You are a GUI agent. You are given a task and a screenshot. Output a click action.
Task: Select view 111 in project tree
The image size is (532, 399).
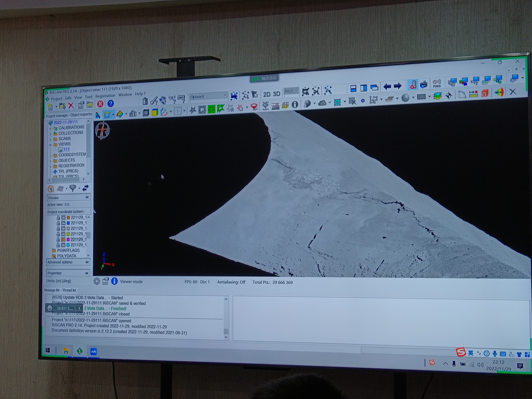tap(66, 149)
